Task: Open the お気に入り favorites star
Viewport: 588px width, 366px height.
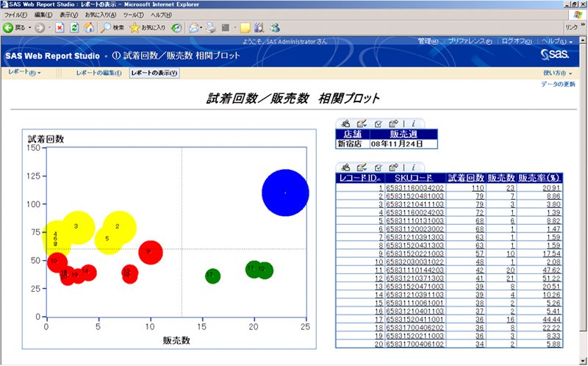Action: click(147, 28)
